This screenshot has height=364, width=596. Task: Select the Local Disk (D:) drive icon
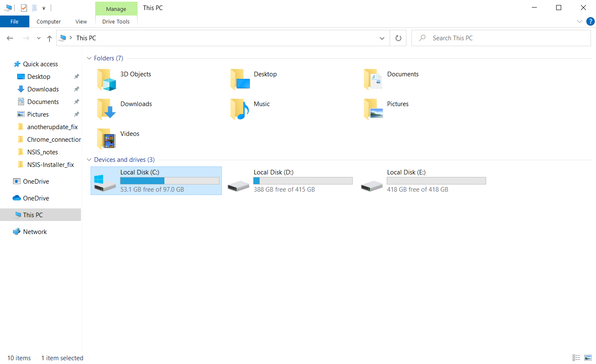[238, 186]
